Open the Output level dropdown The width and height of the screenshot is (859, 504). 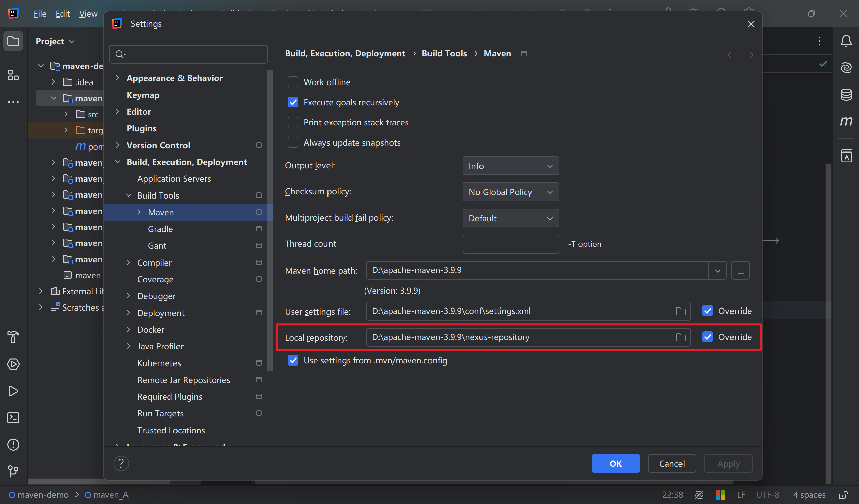511,166
